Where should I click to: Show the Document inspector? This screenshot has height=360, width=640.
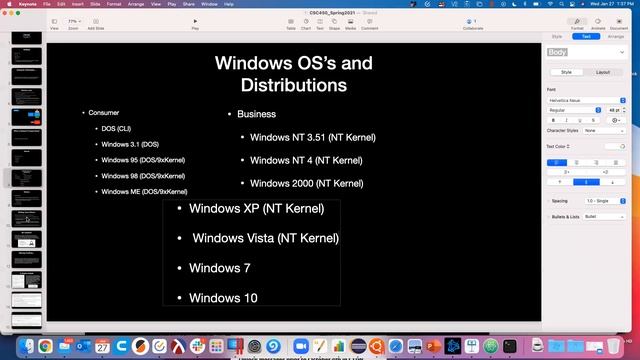tap(619, 24)
